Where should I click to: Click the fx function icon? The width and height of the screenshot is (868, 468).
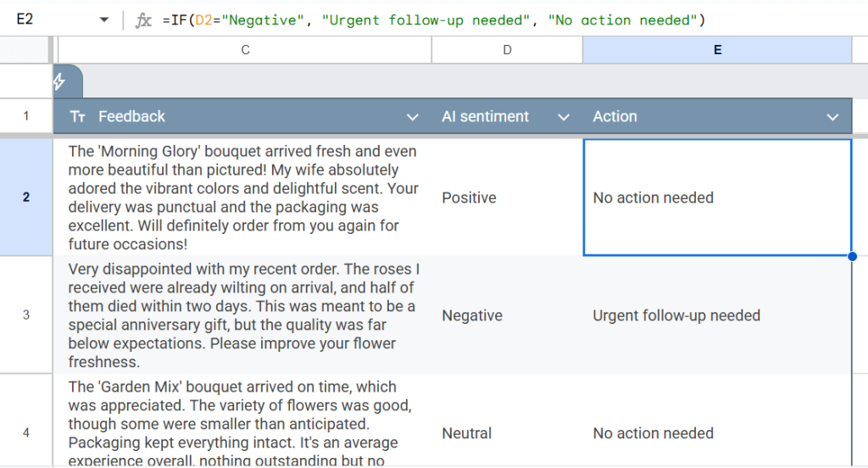coord(143,20)
